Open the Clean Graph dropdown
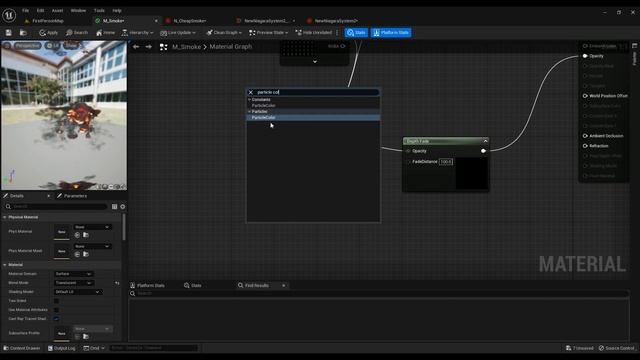 coord(224,33)
